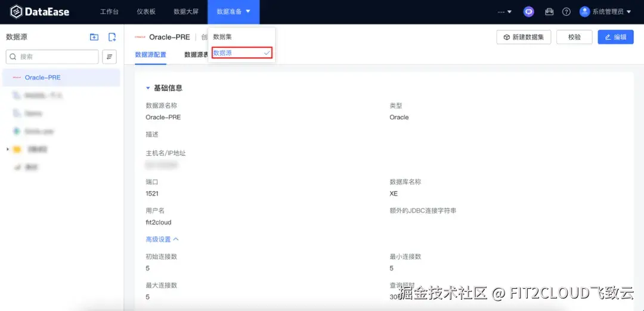Select Oracle-PRE in the data source list
Image resolution: width=644 pixels, height=311 pixels.
coord(61,78)
